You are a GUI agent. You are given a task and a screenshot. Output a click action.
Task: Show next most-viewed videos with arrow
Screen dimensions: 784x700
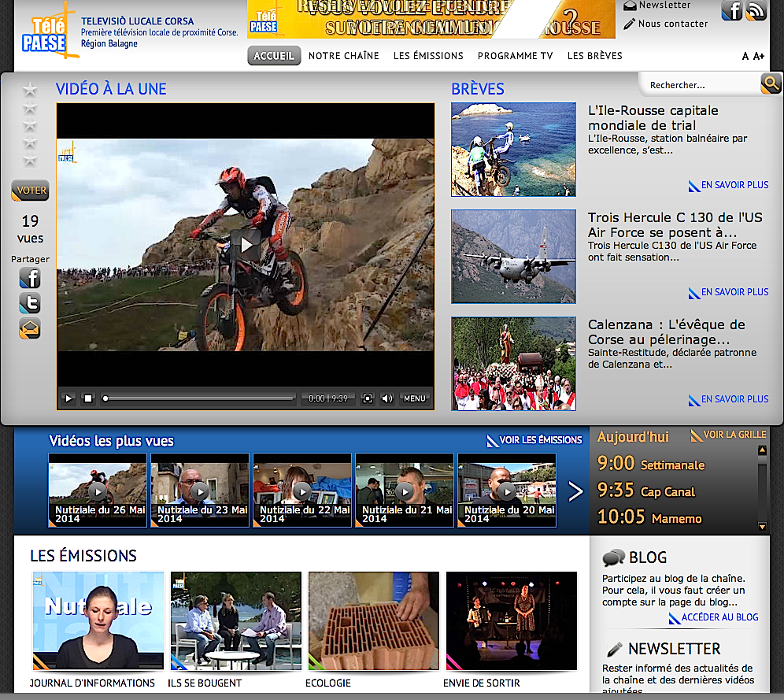click(x=575, y=491)
